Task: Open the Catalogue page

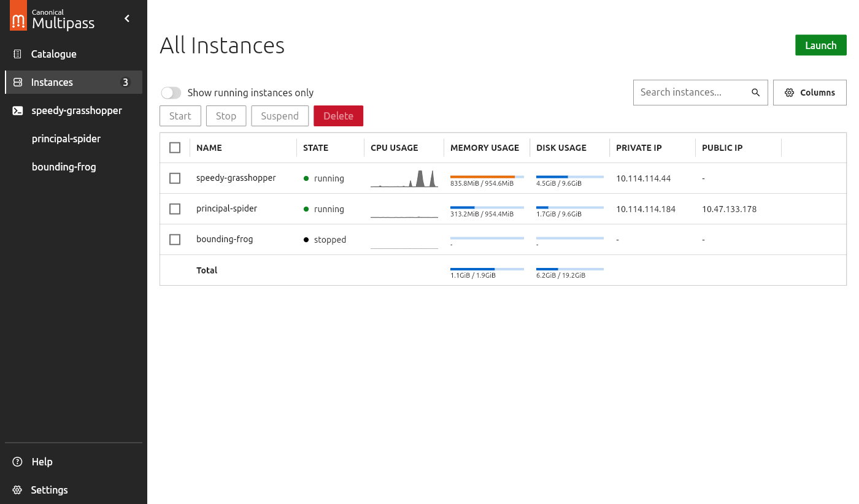Action: (54, 54)
